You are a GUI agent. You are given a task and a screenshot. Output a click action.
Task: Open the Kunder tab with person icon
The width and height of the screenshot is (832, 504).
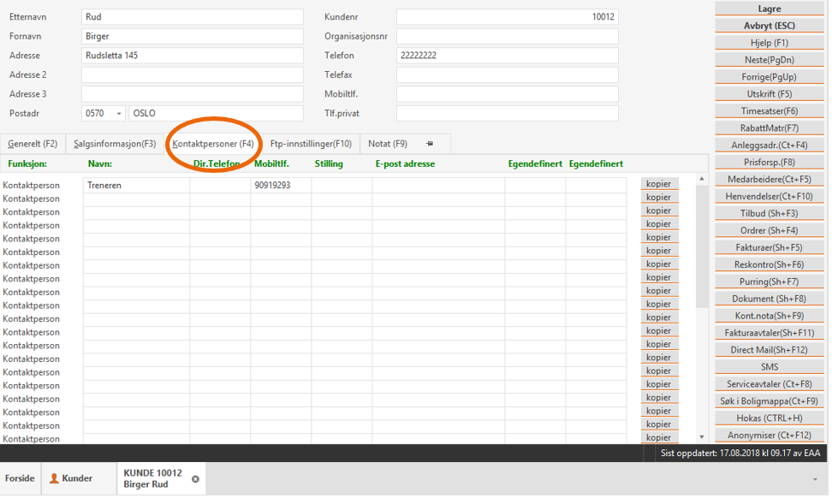[71, 478]
